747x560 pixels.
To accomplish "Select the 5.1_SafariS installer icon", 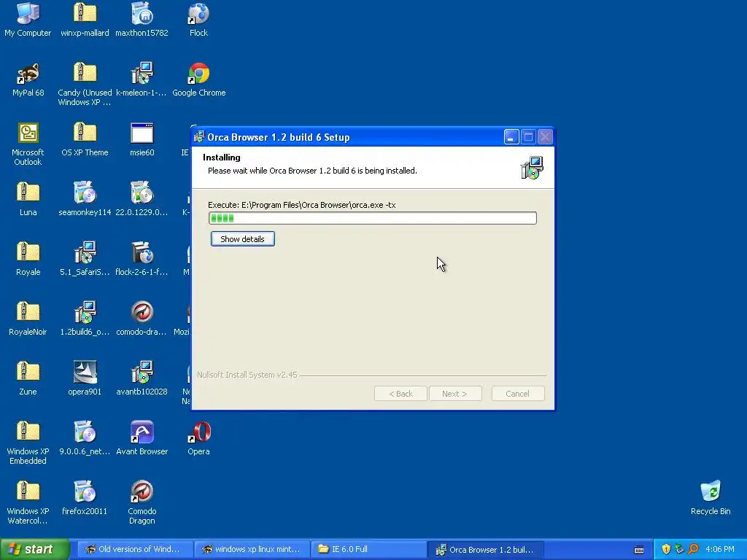I will [85, 253].
